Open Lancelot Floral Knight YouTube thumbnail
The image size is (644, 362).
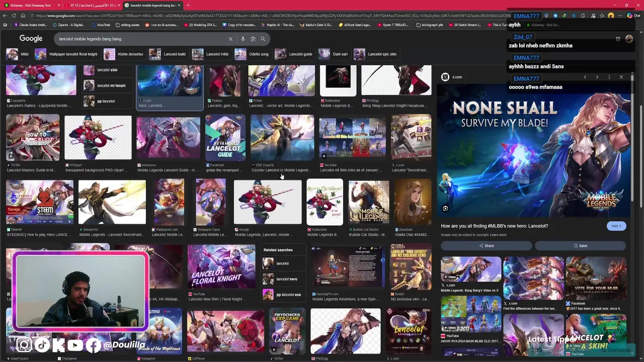[221, 266]
